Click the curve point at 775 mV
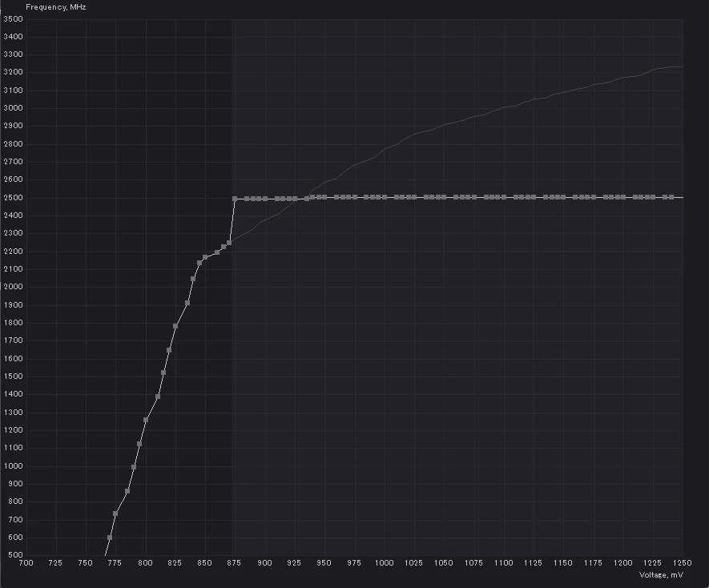The image size is (709, 588). (115, 513)
